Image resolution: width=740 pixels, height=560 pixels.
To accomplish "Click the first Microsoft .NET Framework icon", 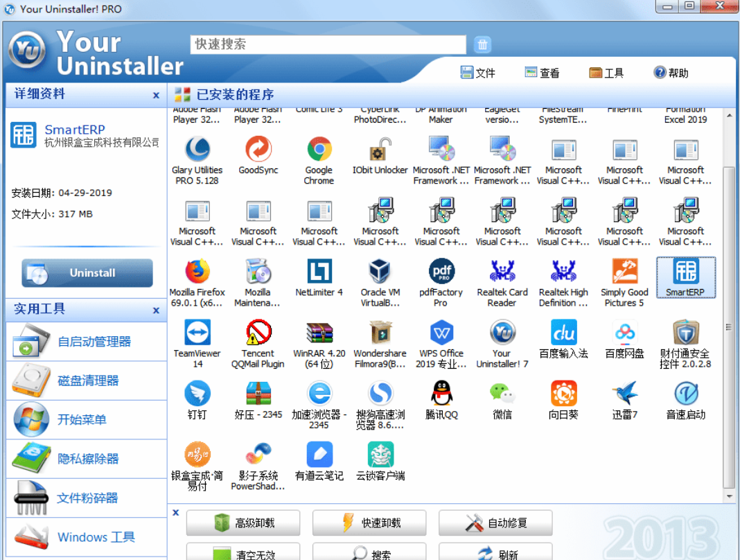I will tap(441, 149).
